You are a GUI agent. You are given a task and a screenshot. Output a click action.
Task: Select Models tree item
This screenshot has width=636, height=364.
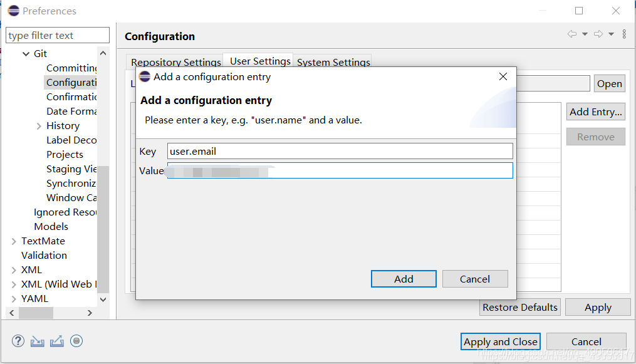(x=51, y=226)
